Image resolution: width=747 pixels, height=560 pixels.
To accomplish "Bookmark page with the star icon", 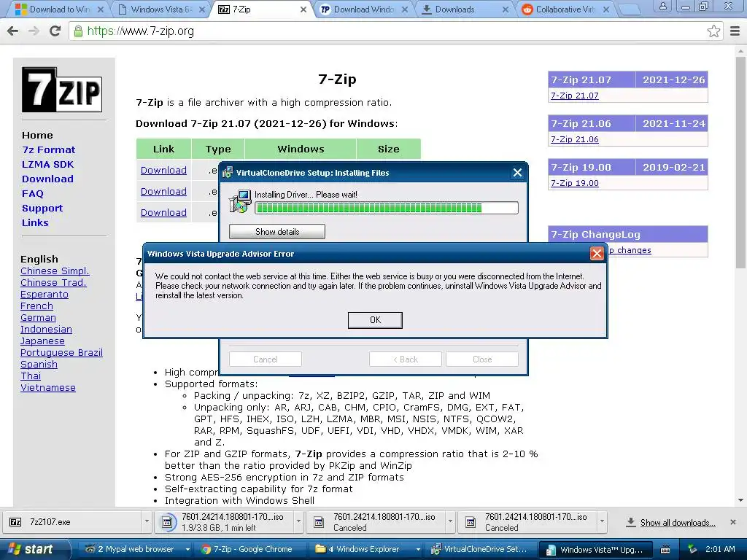I will 713,31.
